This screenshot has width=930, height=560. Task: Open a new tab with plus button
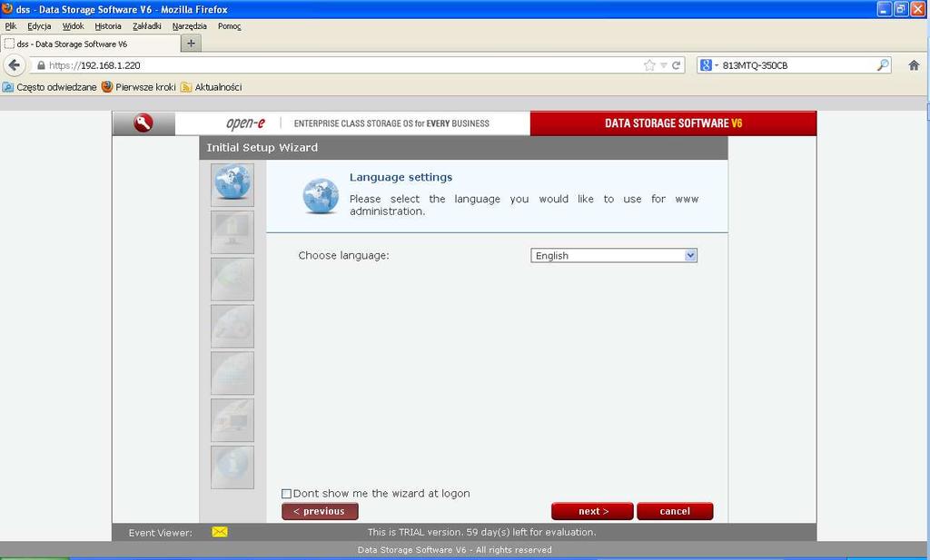(x=191, y=44)
